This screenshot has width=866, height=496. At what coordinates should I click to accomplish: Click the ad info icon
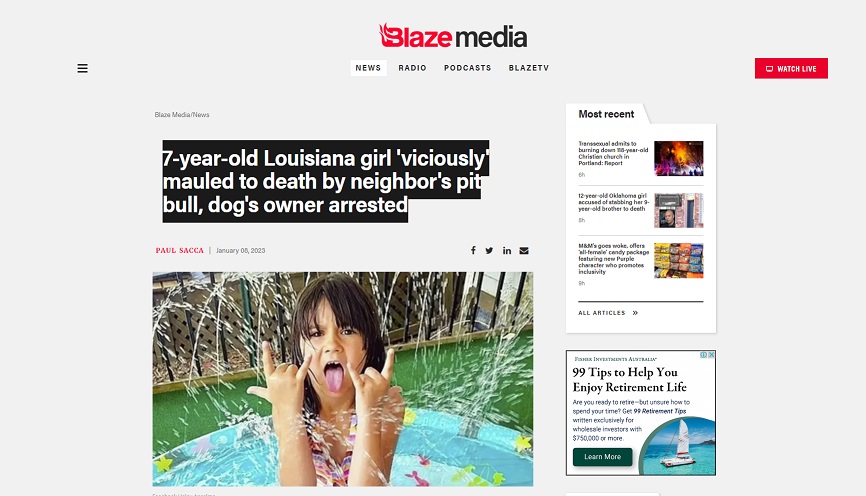[x=704, y=355]
